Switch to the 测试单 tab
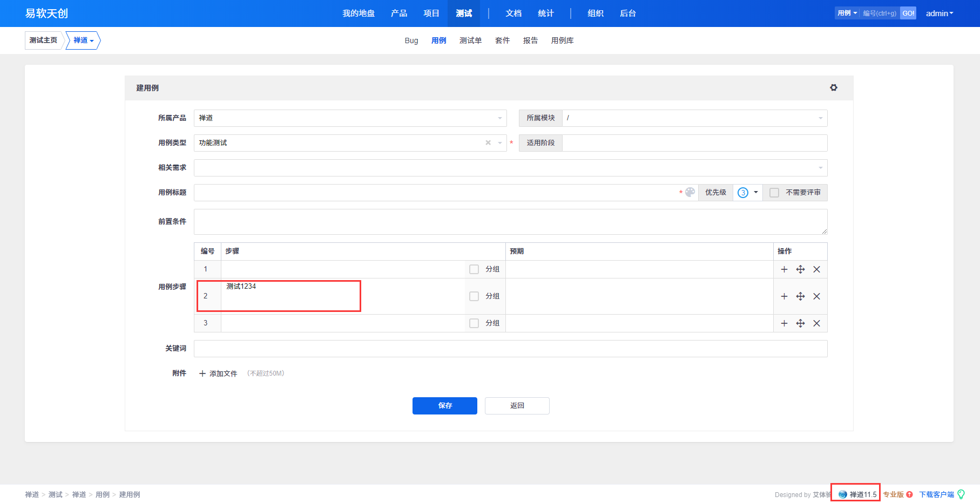 coord(471,40)
